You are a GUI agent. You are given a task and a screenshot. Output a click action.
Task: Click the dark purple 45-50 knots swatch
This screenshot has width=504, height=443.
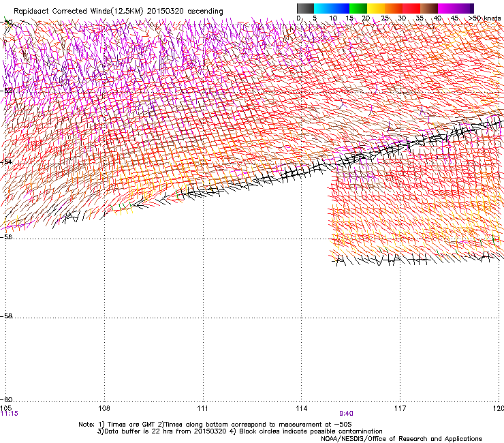tap(464, 8)
